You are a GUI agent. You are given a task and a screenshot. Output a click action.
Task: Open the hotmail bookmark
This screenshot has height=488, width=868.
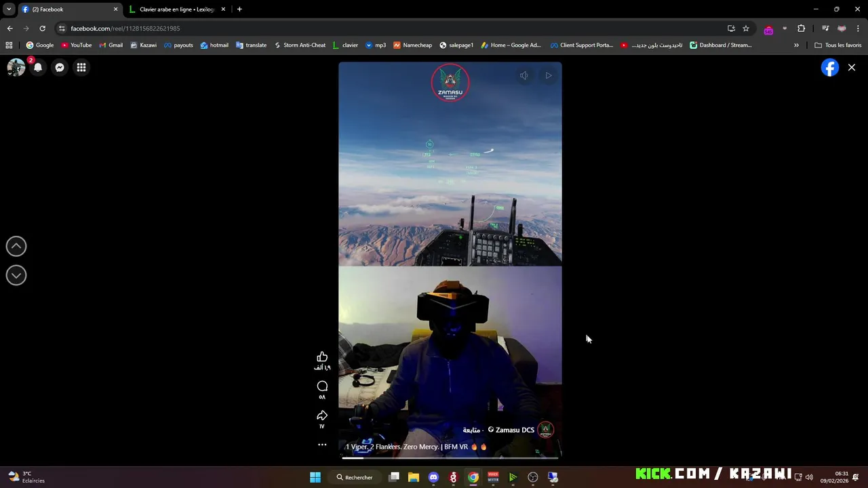(x=214, y=45)
